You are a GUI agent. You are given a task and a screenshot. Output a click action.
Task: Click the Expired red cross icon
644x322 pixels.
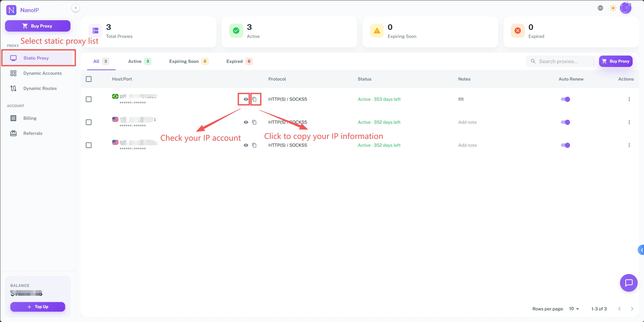tap(518, 31)
